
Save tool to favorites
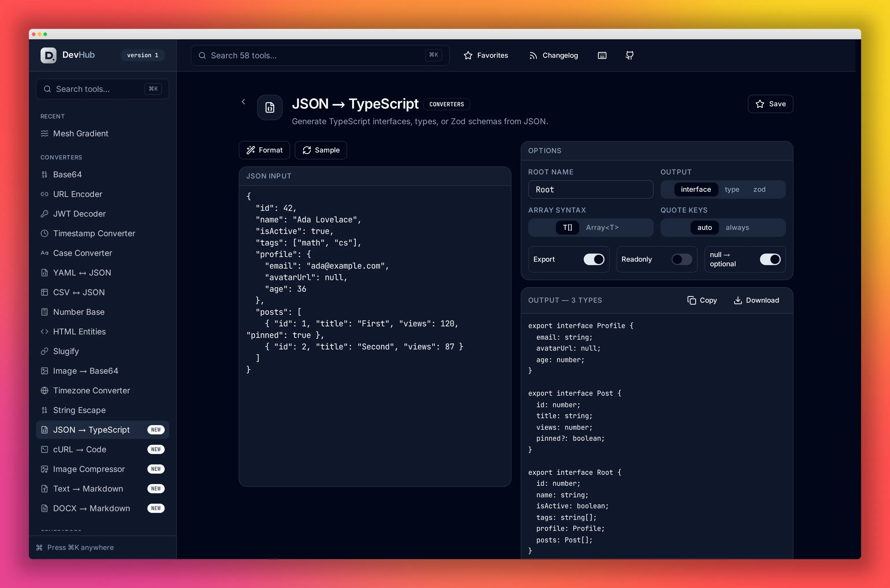click(770, 104)
